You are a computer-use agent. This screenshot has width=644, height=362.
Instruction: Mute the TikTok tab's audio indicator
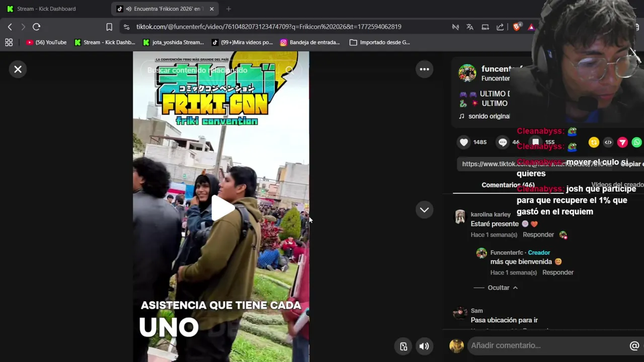pyautogui.click(x=129, y=9)
